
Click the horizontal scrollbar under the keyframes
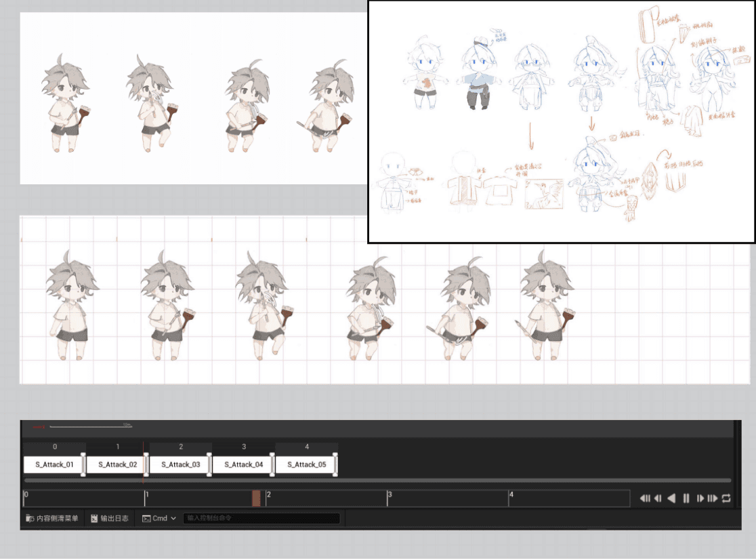click(x=377, y=480)
